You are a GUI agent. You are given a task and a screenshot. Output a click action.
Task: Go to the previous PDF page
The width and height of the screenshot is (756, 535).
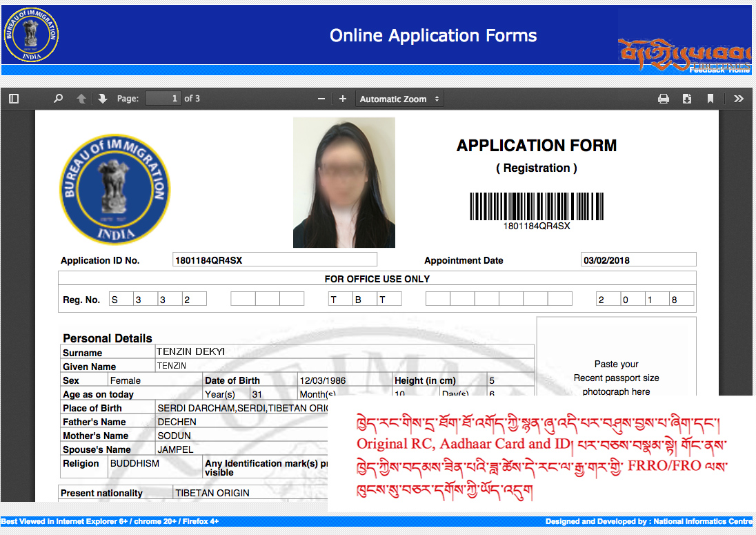(x=81, y=99)
